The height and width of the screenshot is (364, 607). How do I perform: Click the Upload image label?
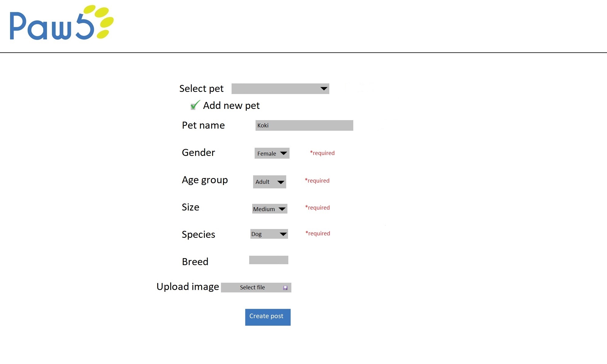[188, 287]
